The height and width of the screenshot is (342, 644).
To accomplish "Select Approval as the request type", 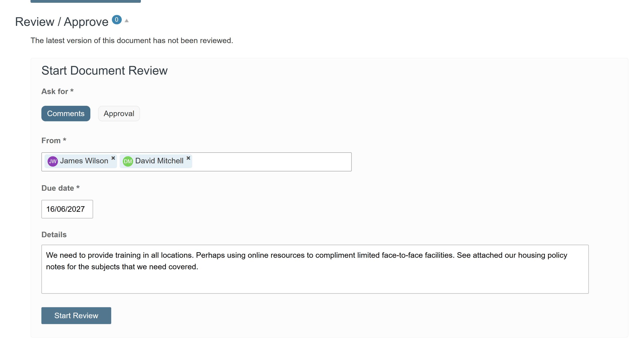I will pos(119,114).
